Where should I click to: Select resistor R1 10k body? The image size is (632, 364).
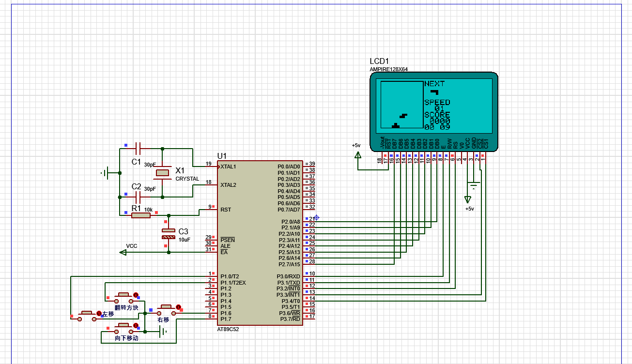pos(141,215)
